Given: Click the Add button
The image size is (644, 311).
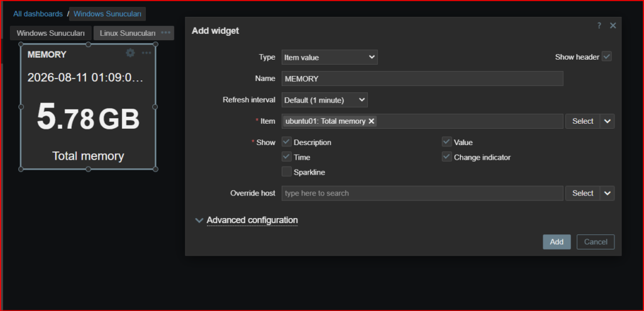Looking at the screenshot, I should 557,242.
